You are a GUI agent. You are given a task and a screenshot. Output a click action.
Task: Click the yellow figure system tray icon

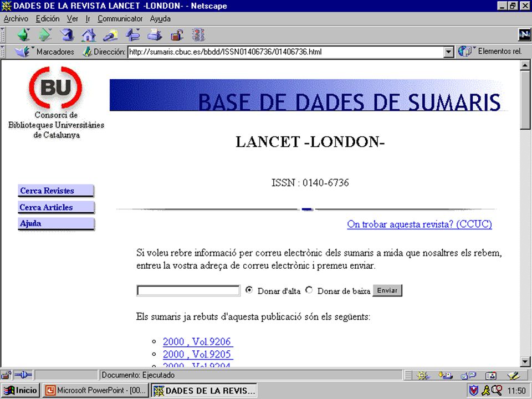[x=485, y=391]
